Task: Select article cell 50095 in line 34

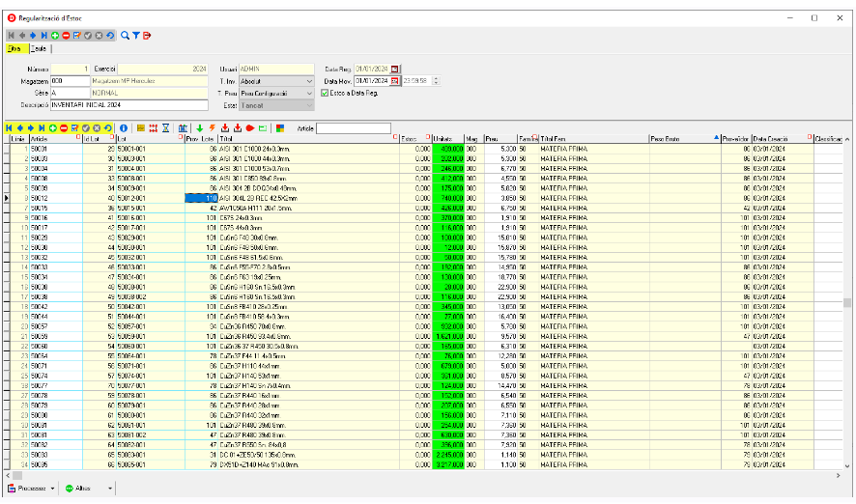Action: 56,465
